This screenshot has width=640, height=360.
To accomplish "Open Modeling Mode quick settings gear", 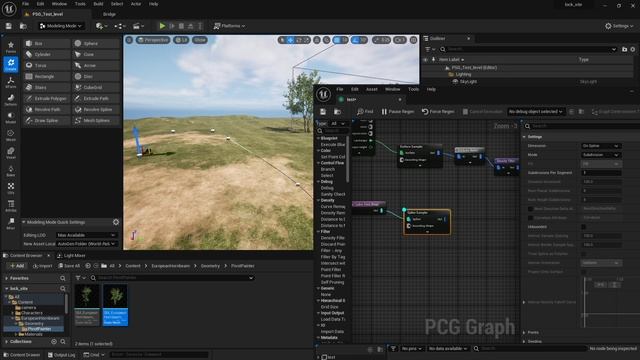I will (116, 222).
